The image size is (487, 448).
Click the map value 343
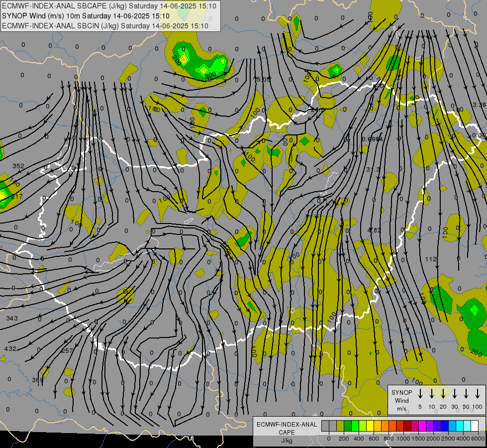(x=12, y=319)
